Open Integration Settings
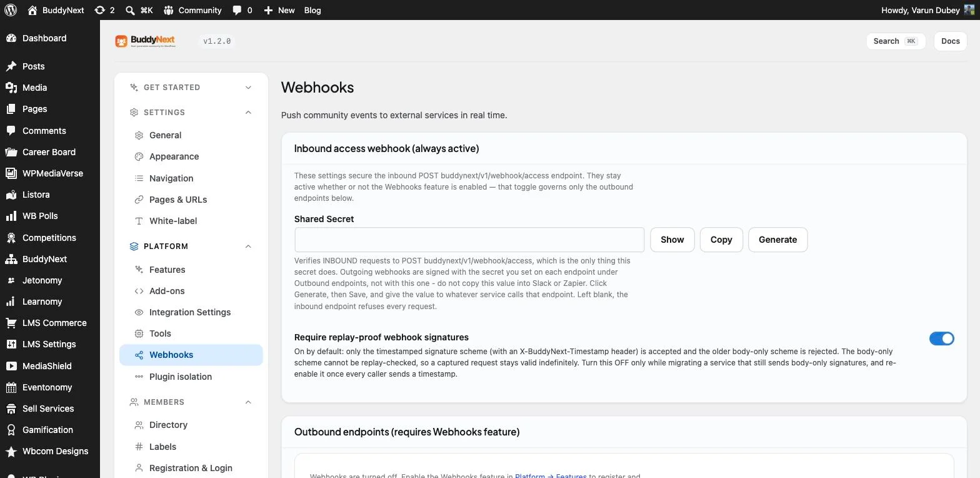Screen dimensions: 980x478 click(191, 312)
